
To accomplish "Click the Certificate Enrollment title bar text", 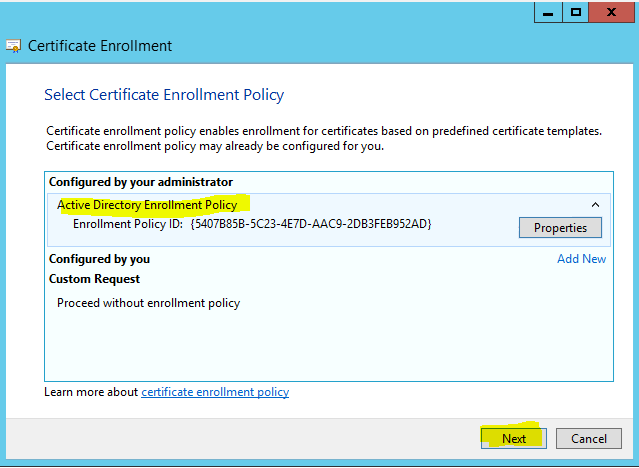I will 100,46.
